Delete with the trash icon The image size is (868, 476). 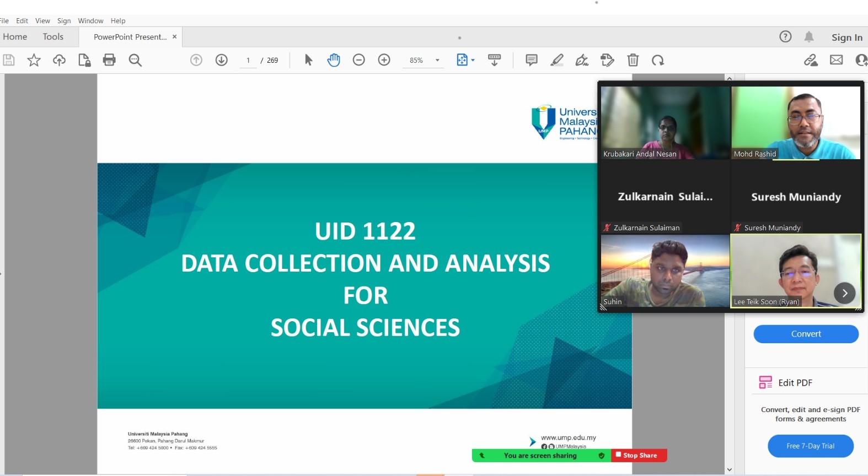(633, 60)
